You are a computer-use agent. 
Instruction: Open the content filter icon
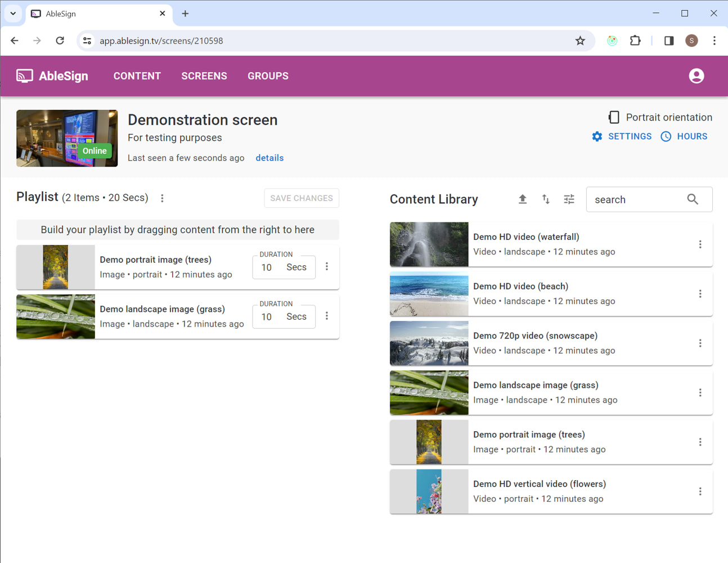tap(569, 199)
